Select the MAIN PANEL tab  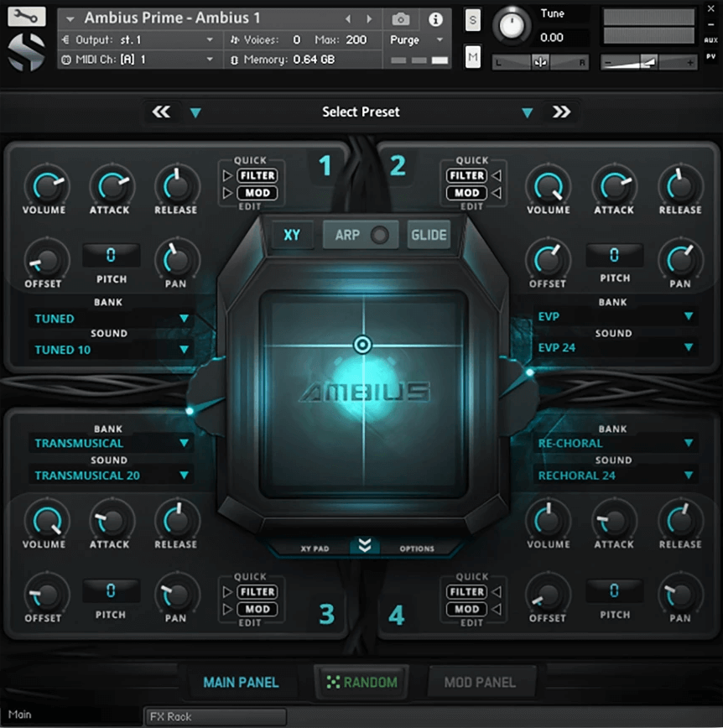point(242,682)
